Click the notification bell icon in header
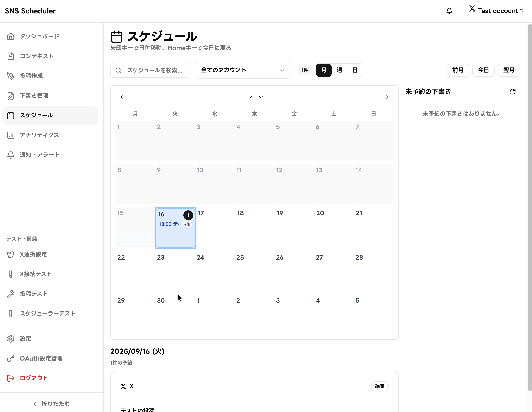 tap(449, 11)
